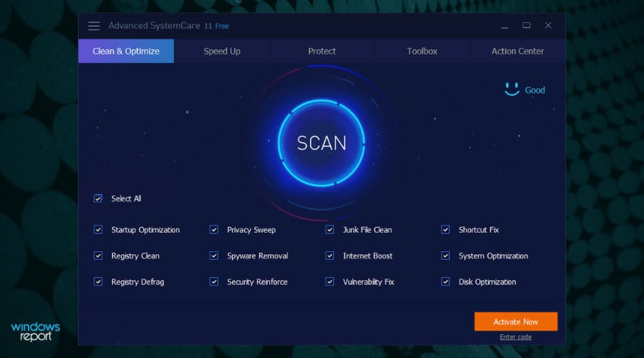Maximize the Advanced SystemCare window

click(x=526, y=26)
